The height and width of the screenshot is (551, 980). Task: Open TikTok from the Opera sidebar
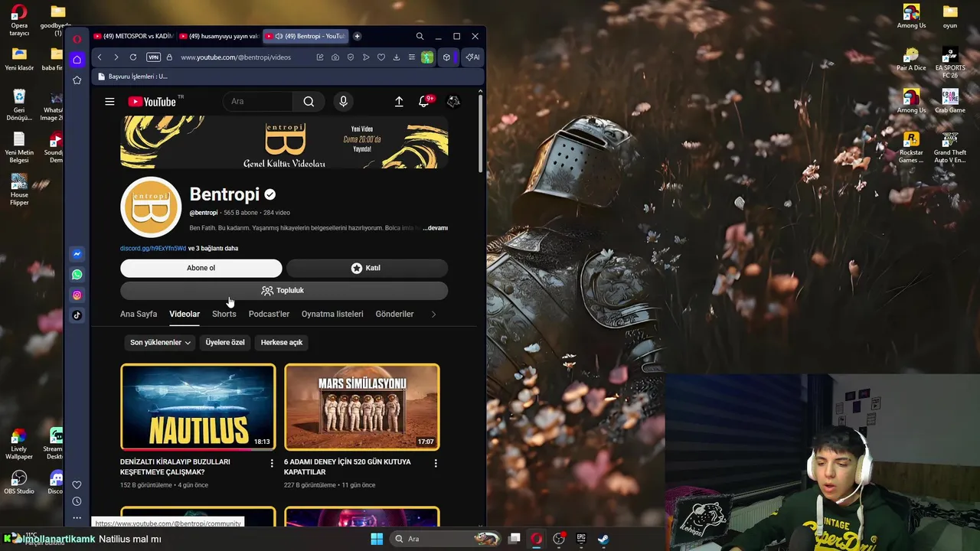pos(77,315)
